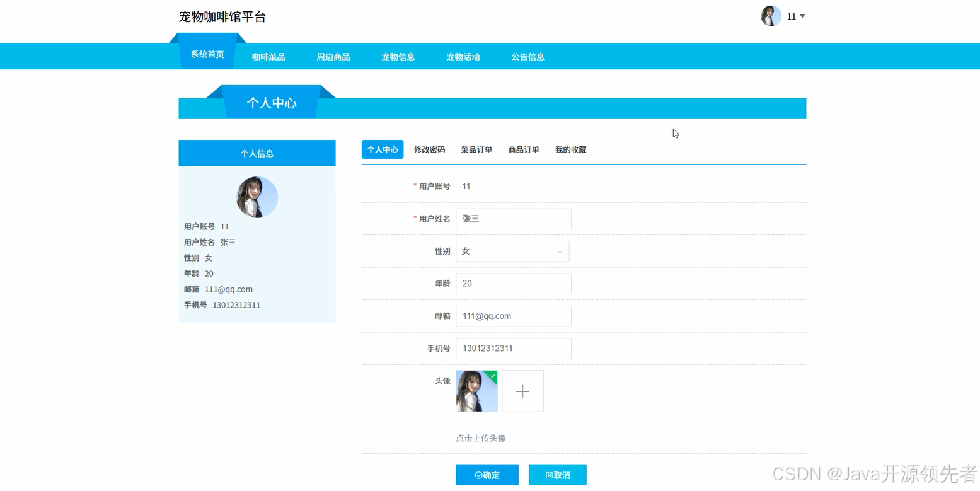Screen dimensions: 980x491
Task: Click sidebar 用户姓名 value 张三
Action: [228, 242]
